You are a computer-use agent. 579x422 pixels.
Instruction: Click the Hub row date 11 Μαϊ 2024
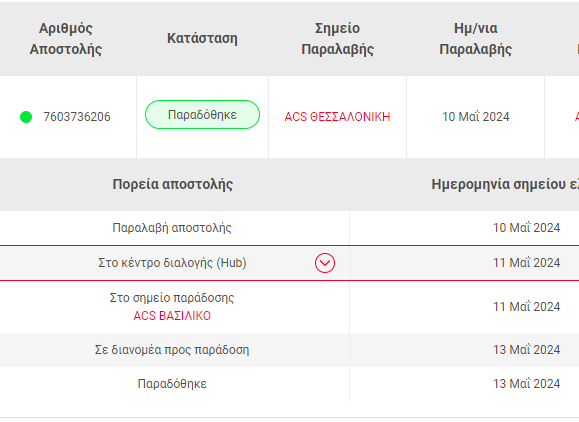527,263
